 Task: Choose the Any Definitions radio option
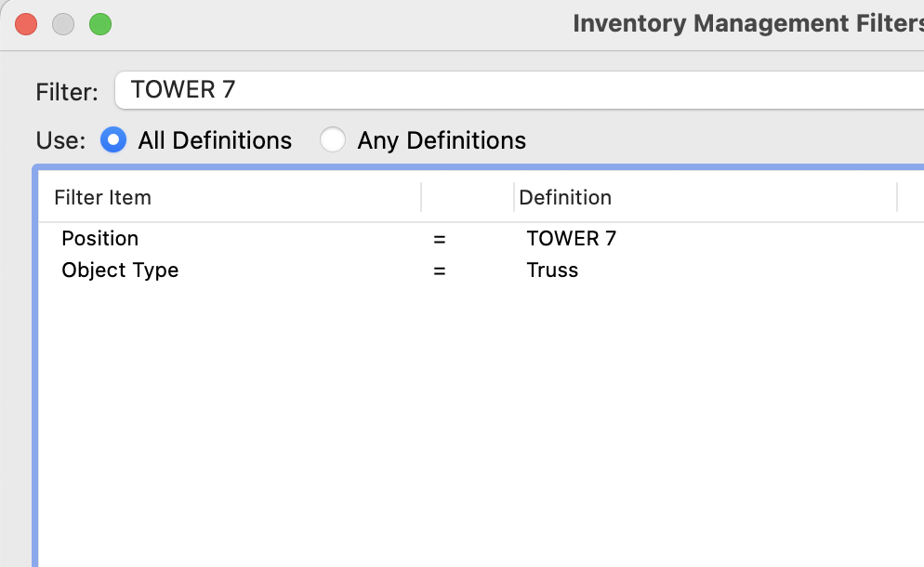[332, 140]
